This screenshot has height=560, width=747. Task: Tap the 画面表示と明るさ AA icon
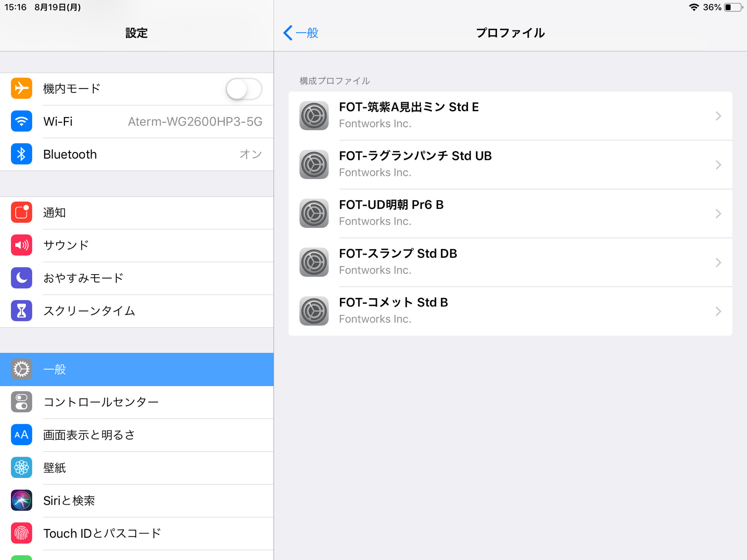tap(21, 435)
